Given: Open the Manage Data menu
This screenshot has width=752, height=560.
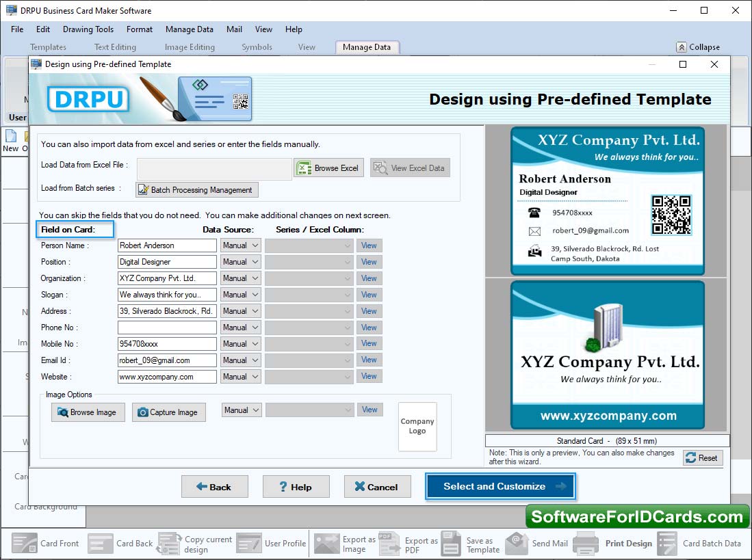Looking at the screenshot, I should click(x=190, y=29).
